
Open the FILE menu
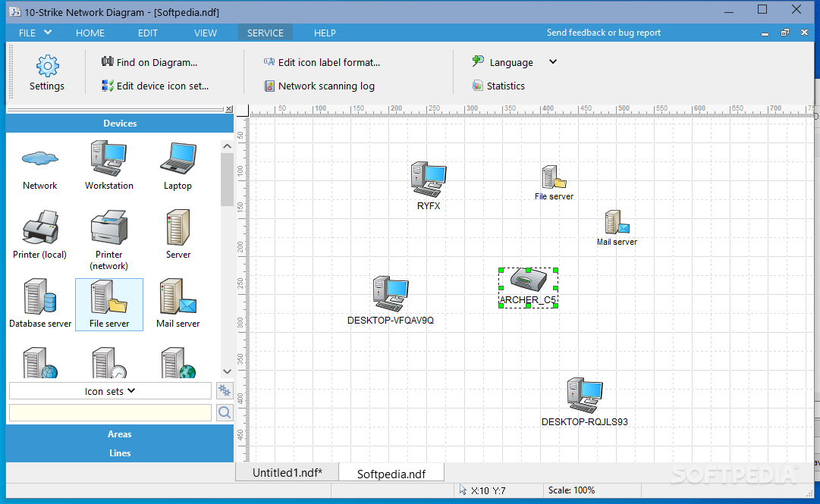(x=27, y=33)
